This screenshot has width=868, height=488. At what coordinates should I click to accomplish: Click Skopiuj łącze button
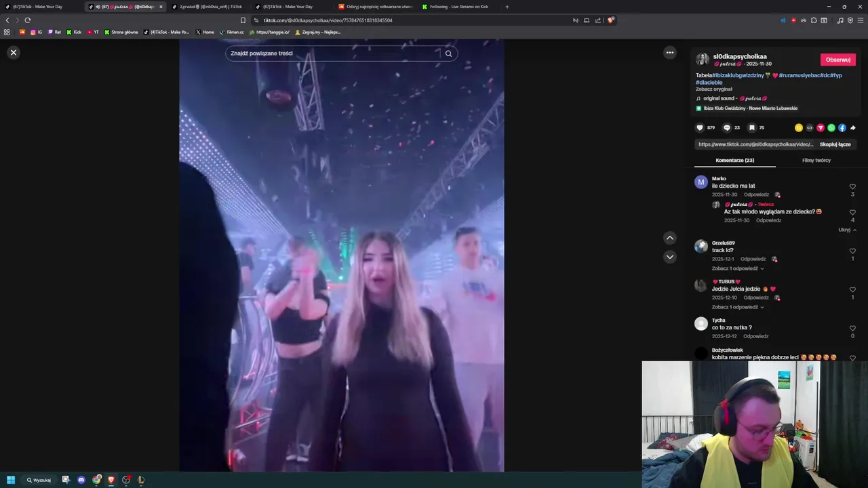[835, 144]
